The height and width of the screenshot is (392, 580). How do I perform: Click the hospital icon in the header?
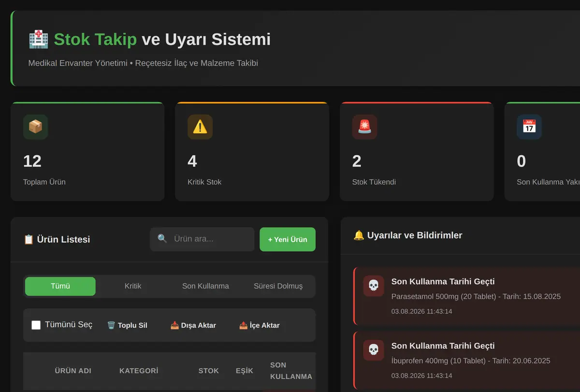[38, 39]
